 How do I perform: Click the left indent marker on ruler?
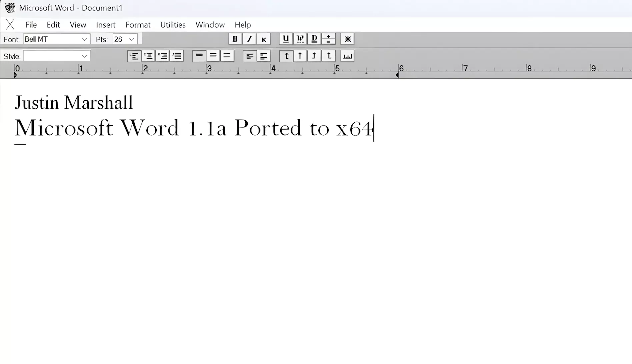click(x=15, y=75)
